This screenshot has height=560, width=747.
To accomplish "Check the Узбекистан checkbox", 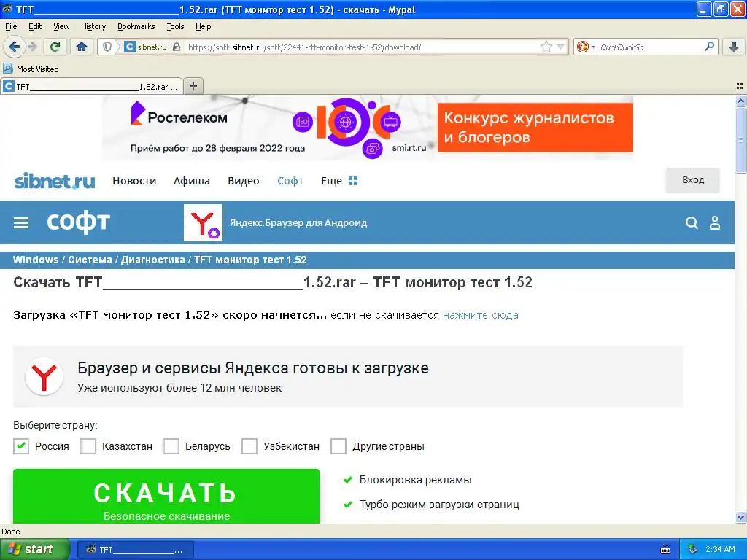I will click(249, 446).
